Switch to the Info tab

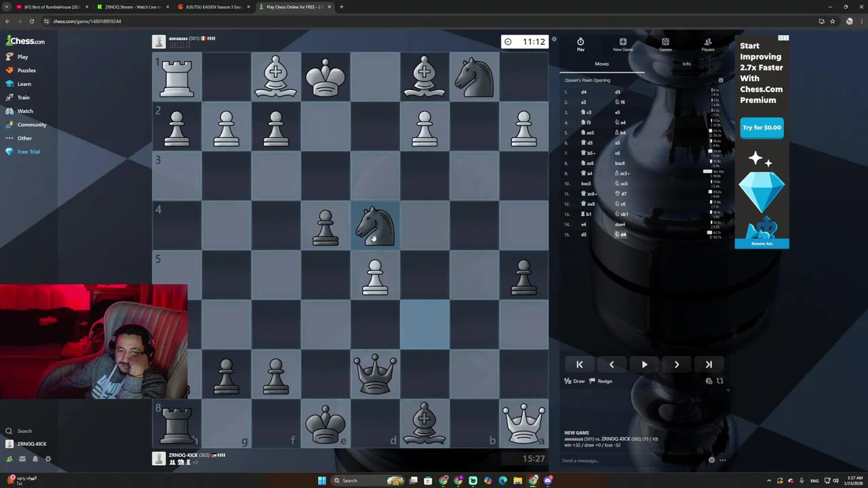pos(686,64)
